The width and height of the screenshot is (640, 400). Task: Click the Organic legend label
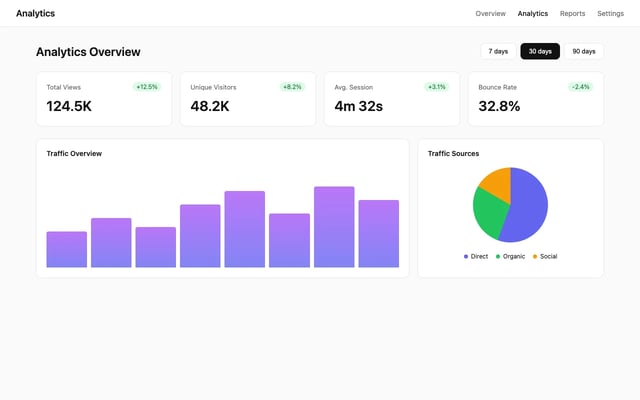[x=514, y=256]
